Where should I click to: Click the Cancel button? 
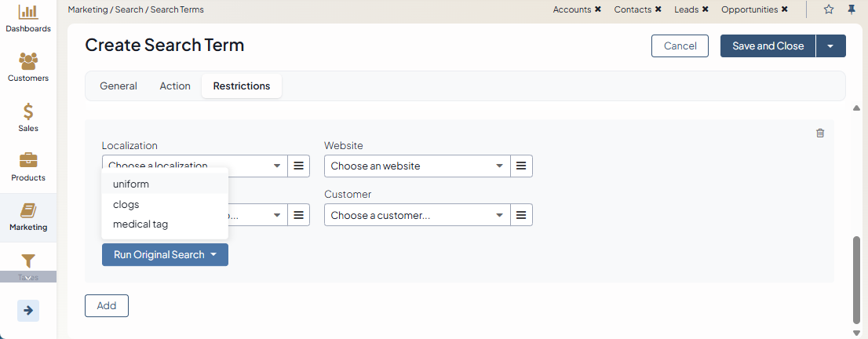pyautogui.click(x=680, y=46)
